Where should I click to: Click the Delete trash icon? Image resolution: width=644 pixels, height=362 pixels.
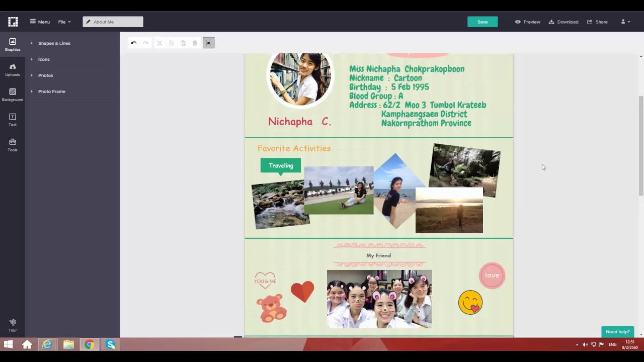pos(195,43)
